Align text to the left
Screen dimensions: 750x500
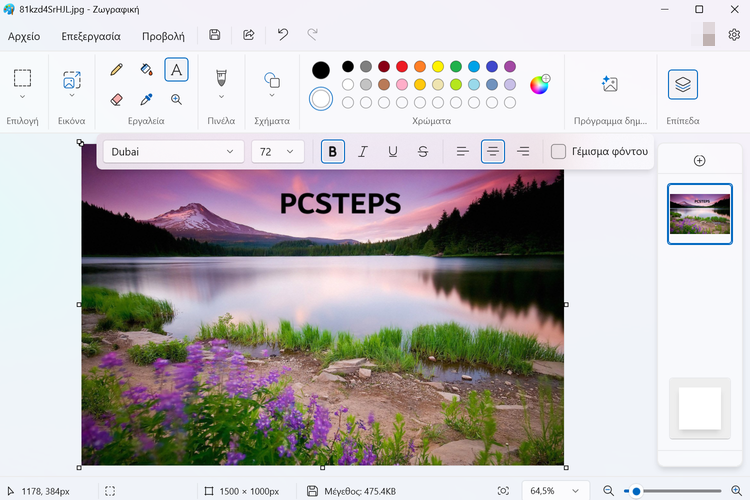coord(463,152)
